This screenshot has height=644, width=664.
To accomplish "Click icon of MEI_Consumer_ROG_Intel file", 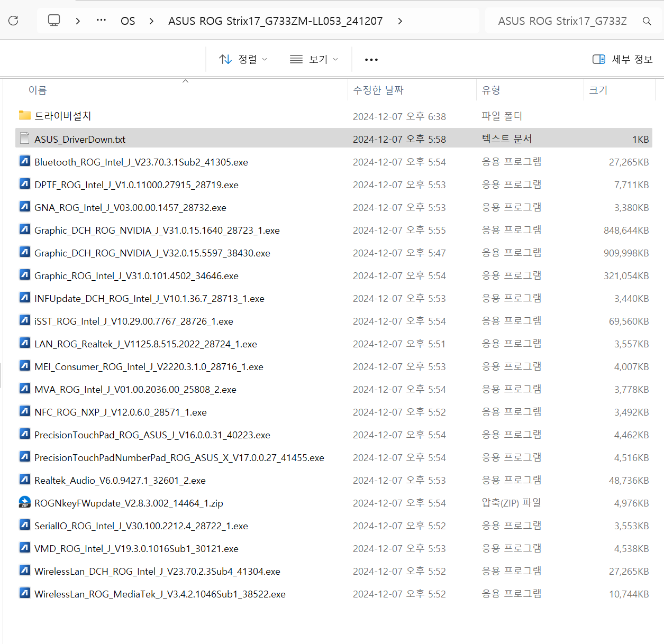I will (25, 366).
